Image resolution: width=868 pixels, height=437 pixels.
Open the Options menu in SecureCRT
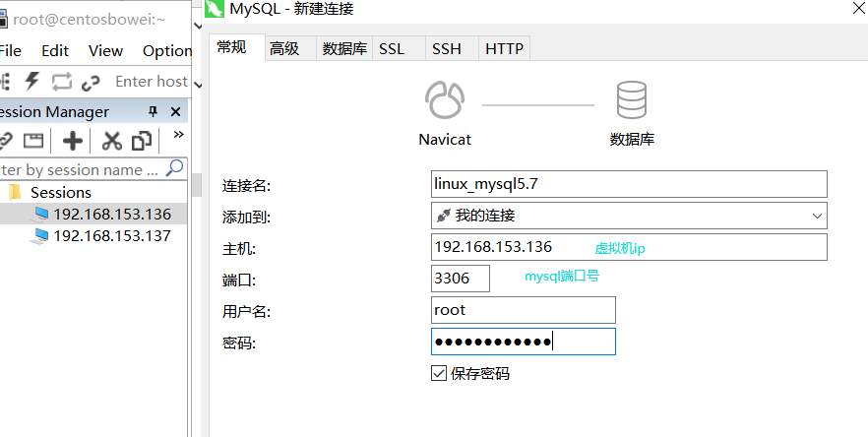click(167, 51)
